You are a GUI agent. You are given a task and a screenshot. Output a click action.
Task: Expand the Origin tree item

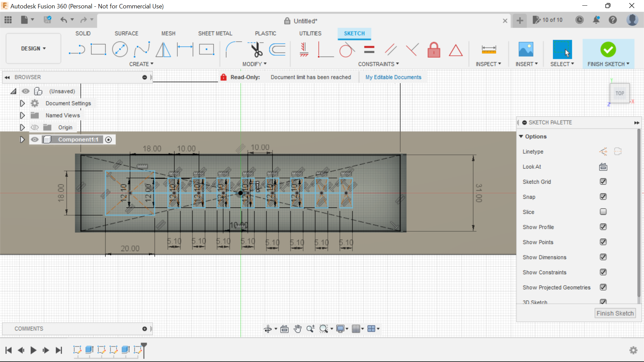[22, 127]
